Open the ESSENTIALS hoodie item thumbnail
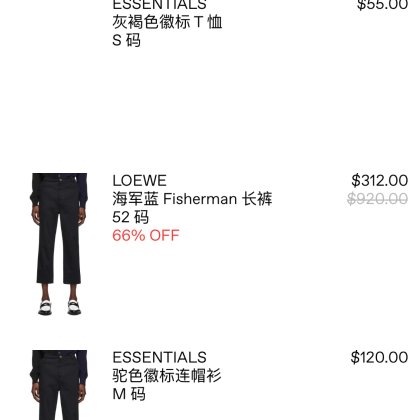This screenshot has height=420, width=420. tap(59, 385)
